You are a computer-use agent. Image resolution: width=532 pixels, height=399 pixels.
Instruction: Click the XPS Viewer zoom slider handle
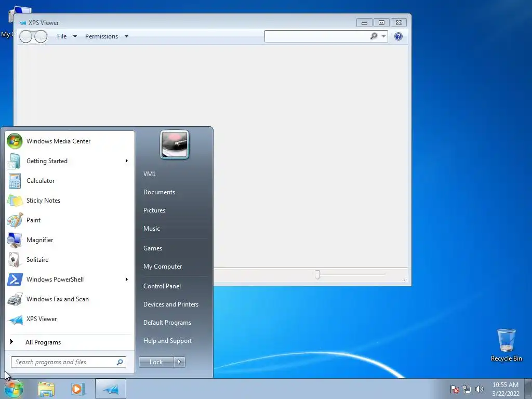click(317, 274)
